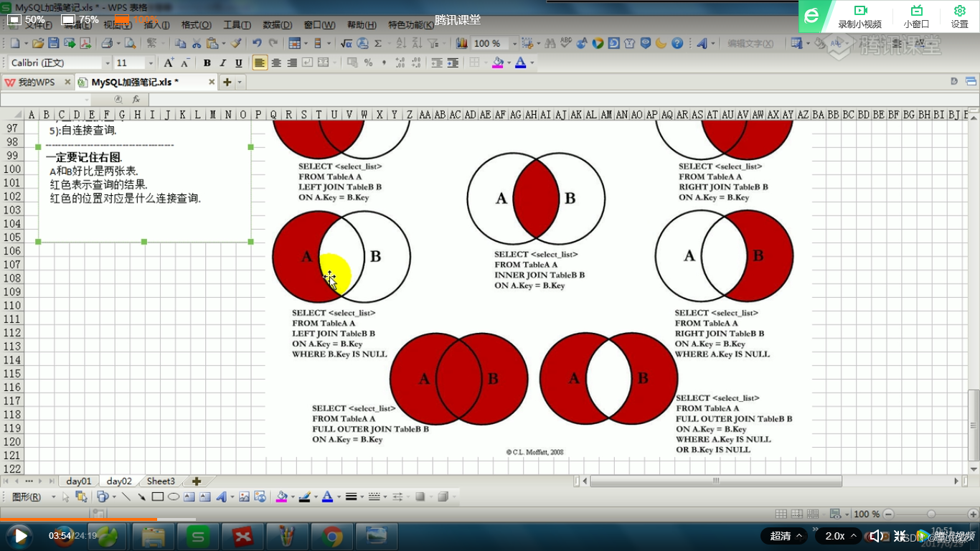This screenshot has width=980, height=551.
Task: Expand the new-tab options arrow
Action: coord(240,83)
